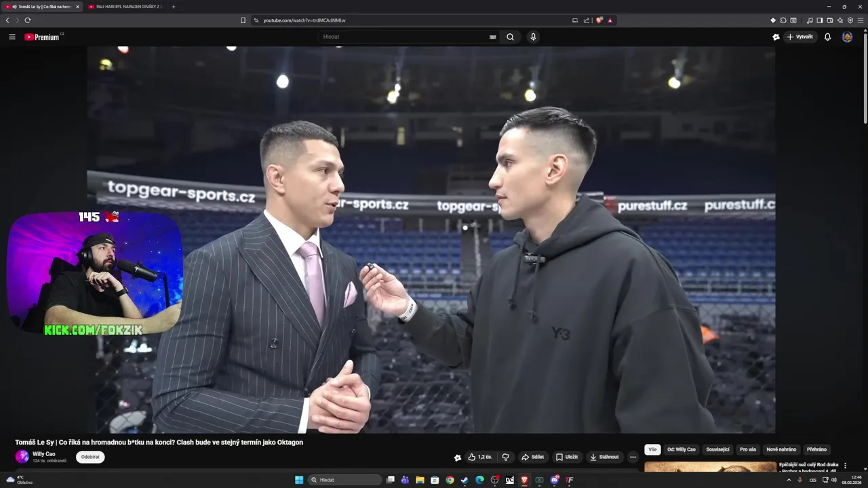This screenshot has height=488, width=868.
Task: Expand the system tray hidden icons chevron
Action: (x=789, y=480)
